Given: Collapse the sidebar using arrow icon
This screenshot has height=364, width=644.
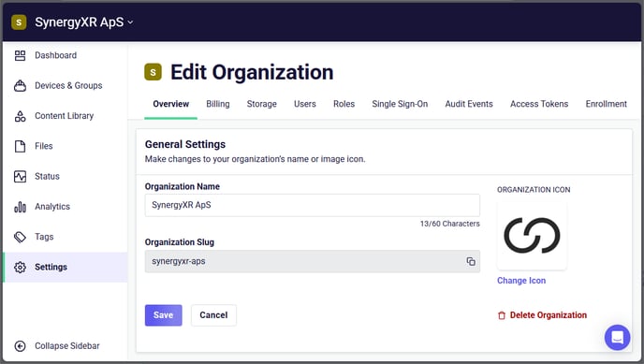Looking at the screenshot, I should tap(20, 346).
